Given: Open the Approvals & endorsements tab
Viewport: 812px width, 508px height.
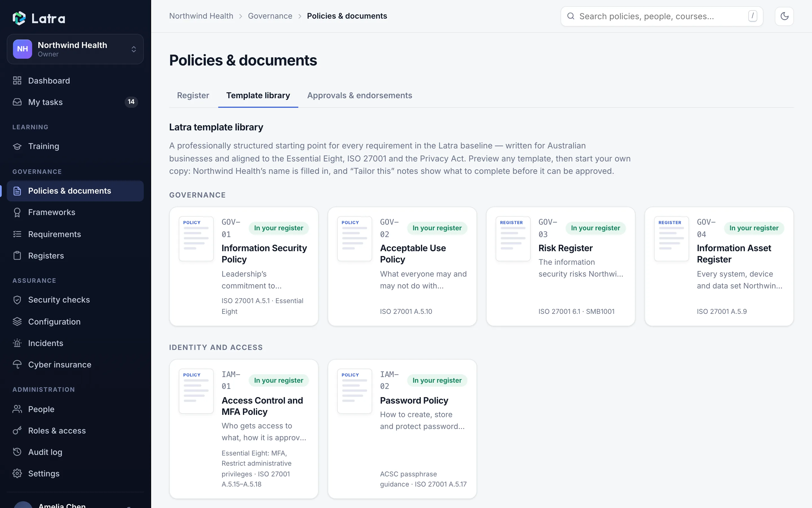Looking at the screenshot, I should coord(359,95).
